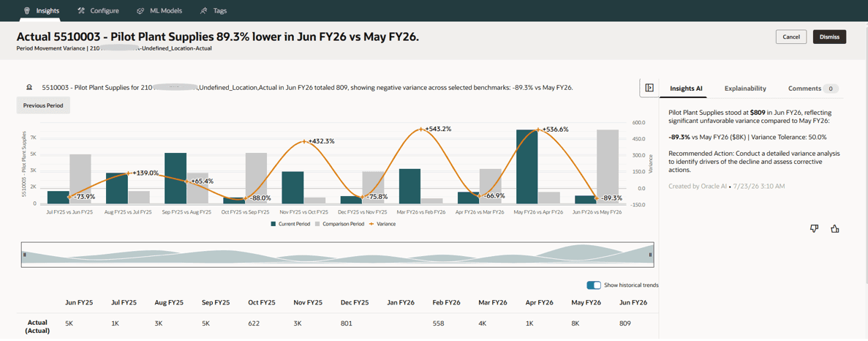Click the Dismiss button
Viewport: 868px width, 341px height.
pos(829,37)
